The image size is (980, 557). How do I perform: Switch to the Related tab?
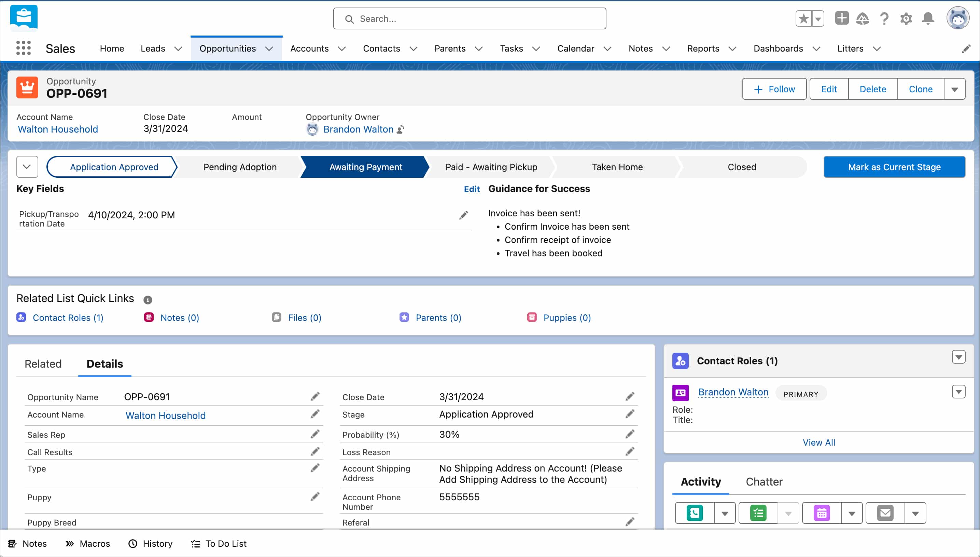tap(42, 363)
